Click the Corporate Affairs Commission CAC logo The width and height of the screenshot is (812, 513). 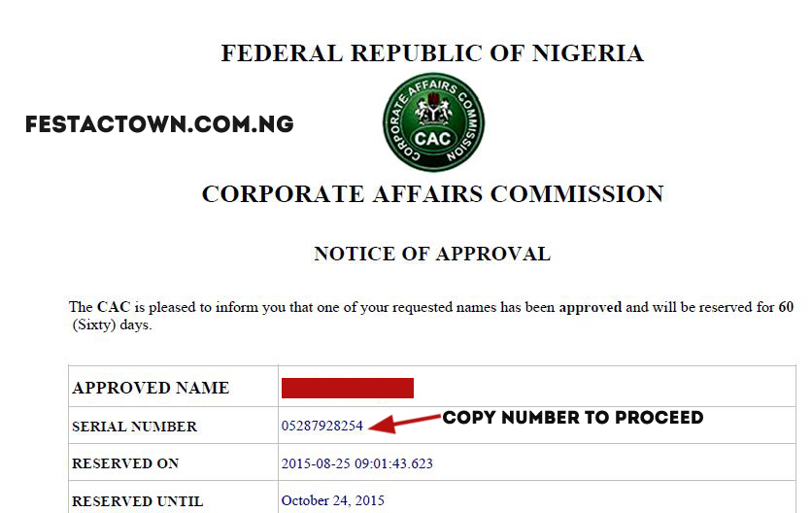pyautogui.click(x=433, y=121)
